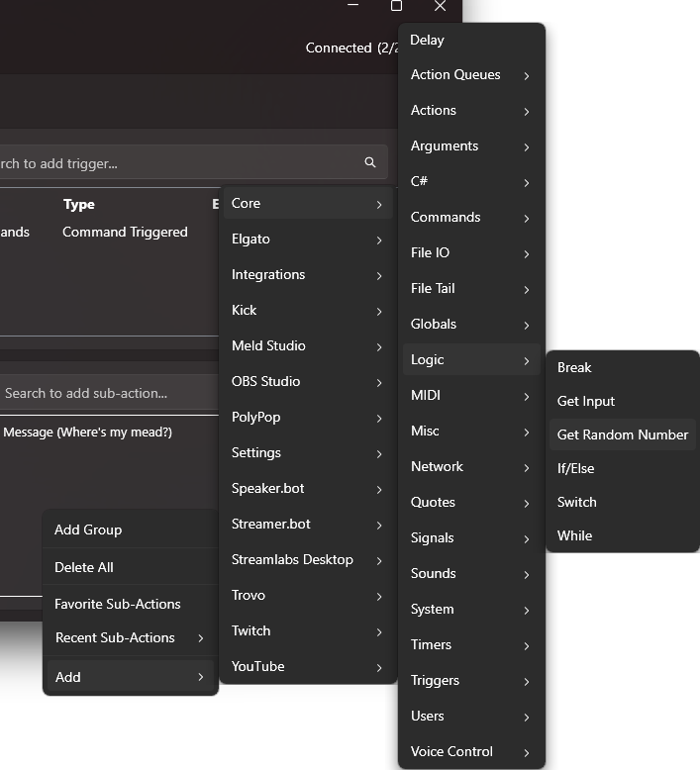Expand Meld Studio sub-actions
Screen dimensions: 700x770
[x=308, y=345]
